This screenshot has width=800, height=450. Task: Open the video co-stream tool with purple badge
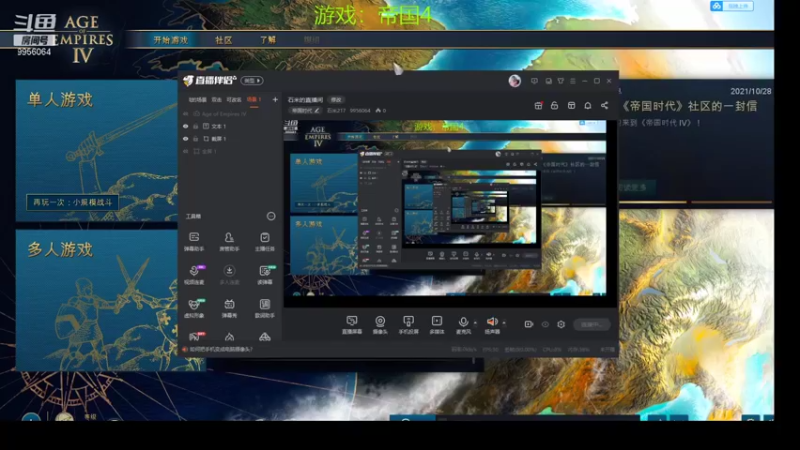(194, 274)
